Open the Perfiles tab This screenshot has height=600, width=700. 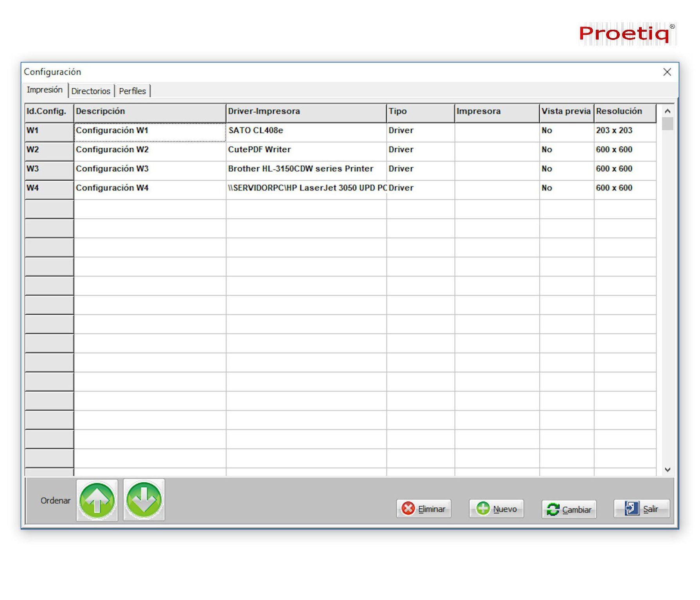coord(133,91)
